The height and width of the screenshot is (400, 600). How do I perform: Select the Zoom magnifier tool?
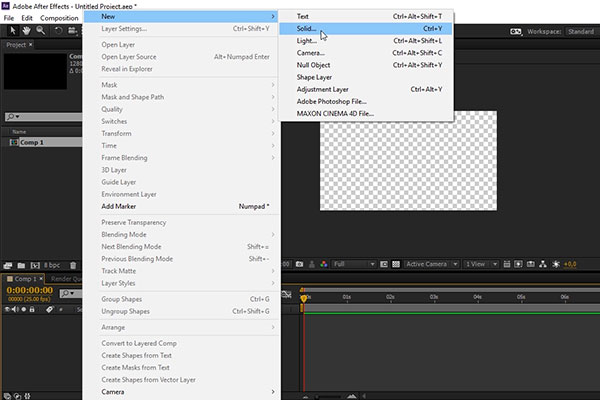click(x=41, y=31)
